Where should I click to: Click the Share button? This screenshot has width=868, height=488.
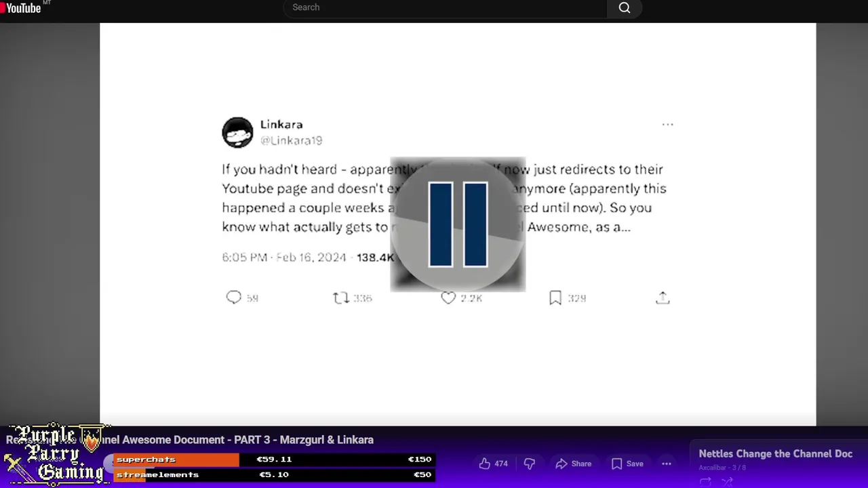pos(573,464)
